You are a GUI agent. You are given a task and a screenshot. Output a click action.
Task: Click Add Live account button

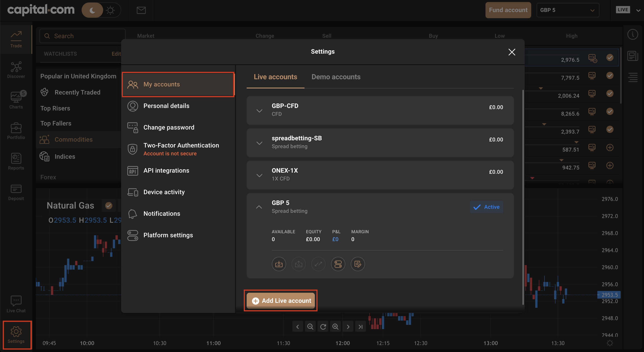tap(281, 300)
